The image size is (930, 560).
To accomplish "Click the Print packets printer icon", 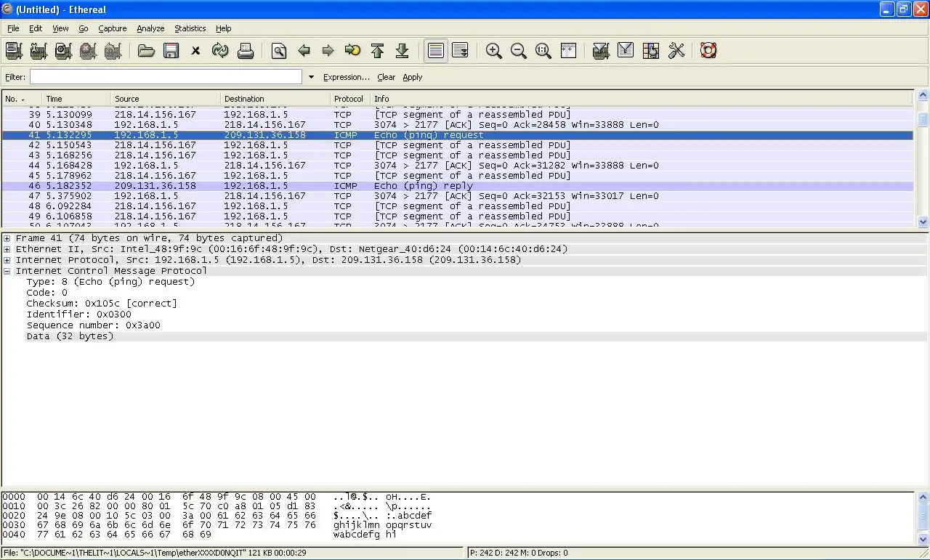I will tap(246, 51).
